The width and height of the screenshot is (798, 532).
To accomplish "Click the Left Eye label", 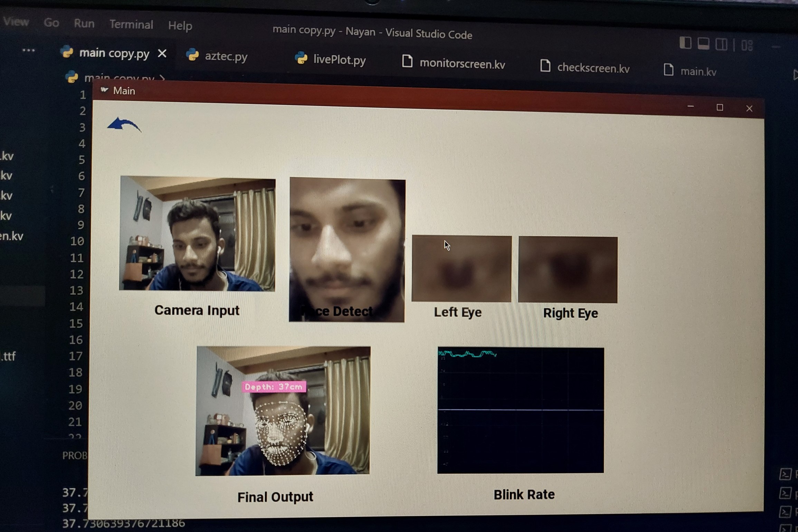I will [458, 312].
